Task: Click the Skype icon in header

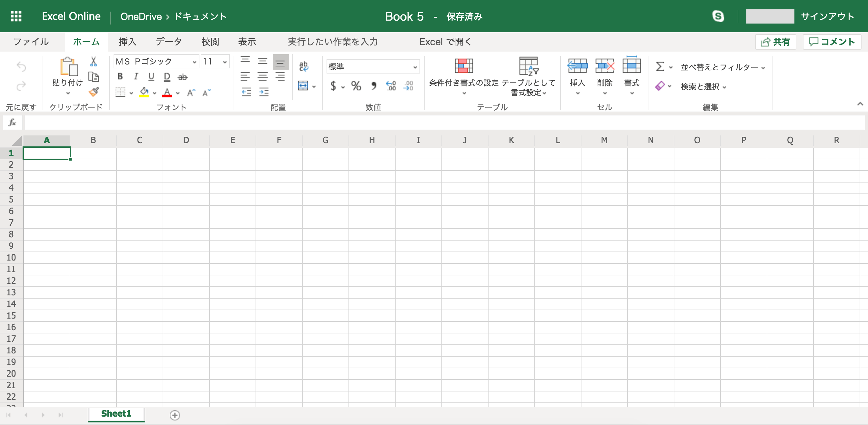Action: click(718, 16)
